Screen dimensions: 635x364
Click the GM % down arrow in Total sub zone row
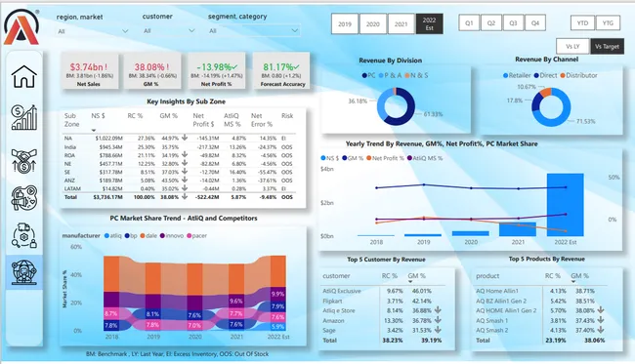click(x=185, y=197)
